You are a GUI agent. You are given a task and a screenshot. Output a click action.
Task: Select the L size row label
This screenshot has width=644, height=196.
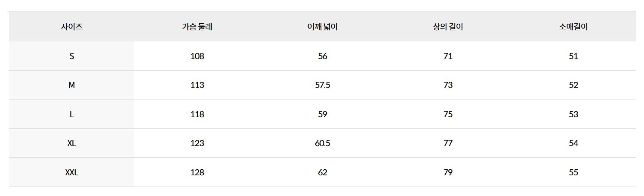coord(72,115)
